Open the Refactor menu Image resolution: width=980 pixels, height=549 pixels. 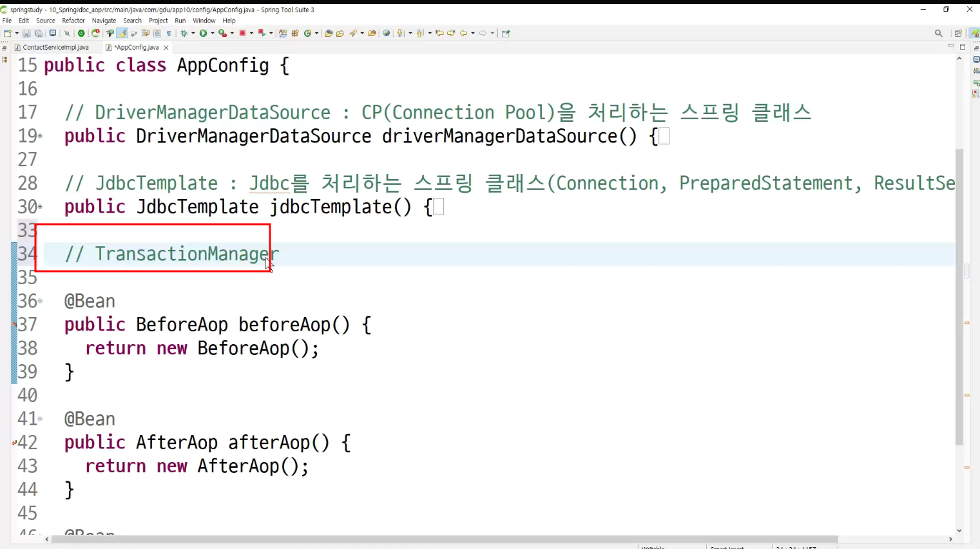click(73, 21)
